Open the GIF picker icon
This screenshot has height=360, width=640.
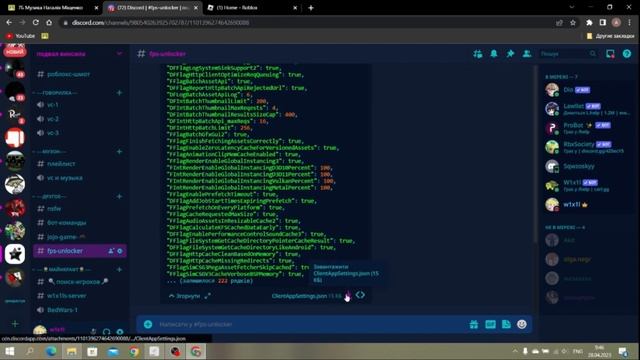pyautogui.click(x=490, y=324)
